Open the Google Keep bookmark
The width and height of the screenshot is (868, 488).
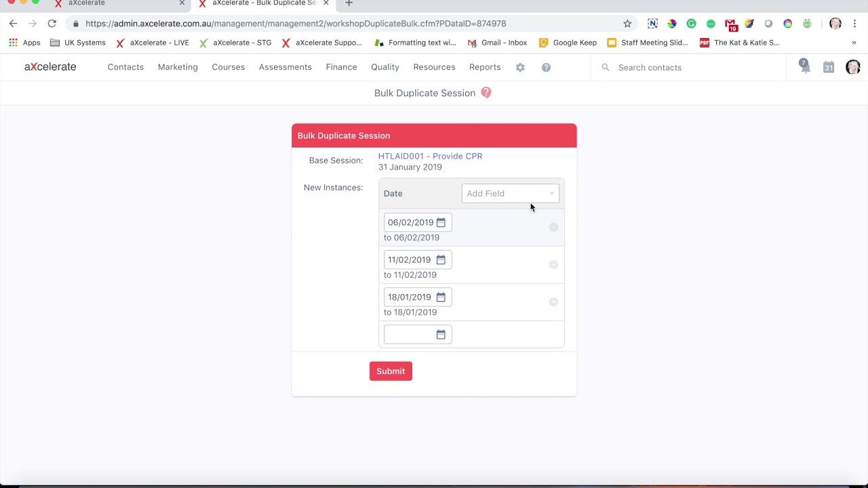click(568, 43)
